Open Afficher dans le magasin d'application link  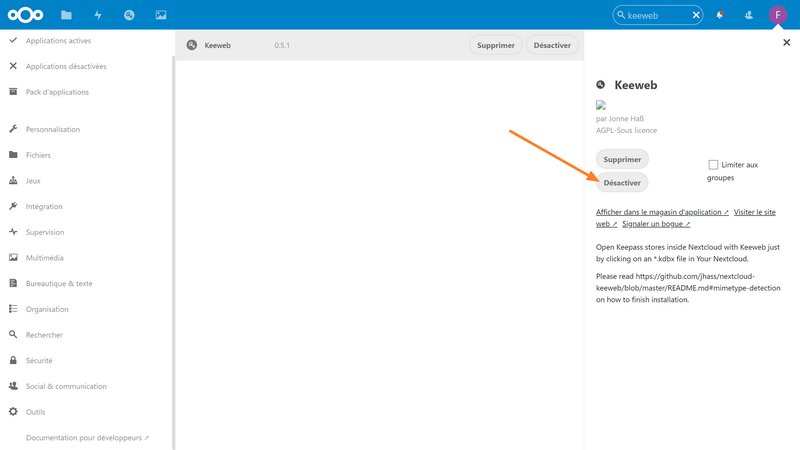coord(662,213)
